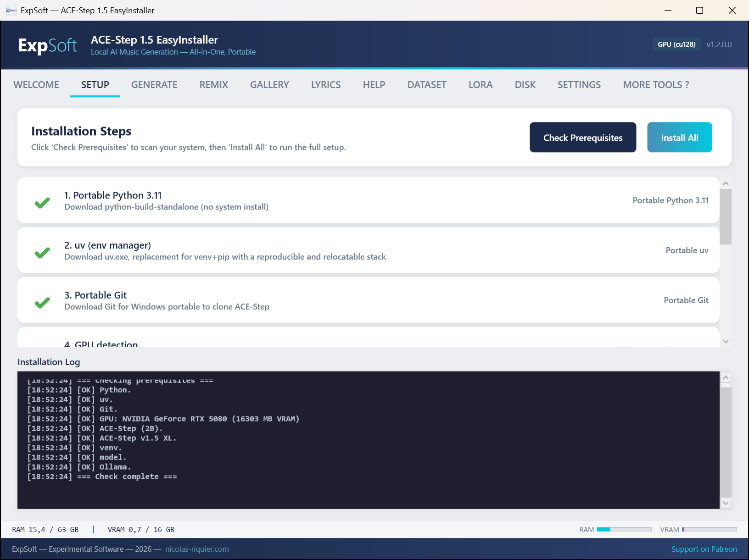Click the Installation Log scroll-up arrow
Screen dimensions: 749x560
tap(726, 377)
